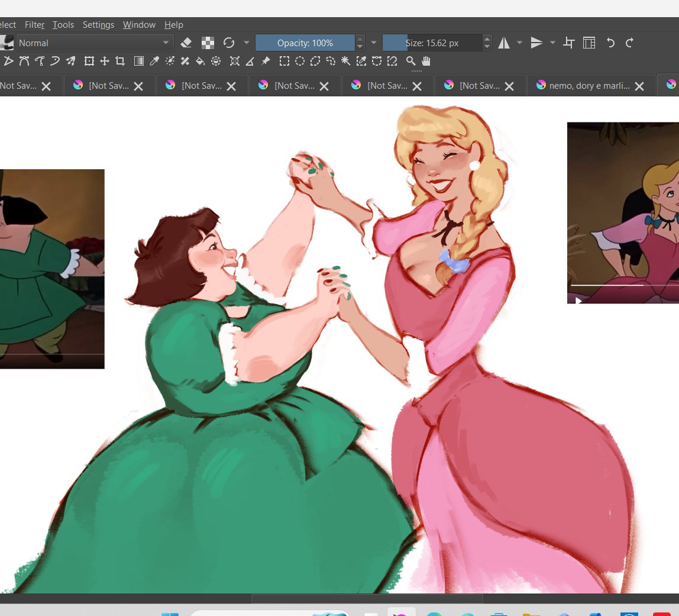Expand the arrow between Opacity and Size sliders
The width and height of the screenshot is (679, 616).
(374, 43)
